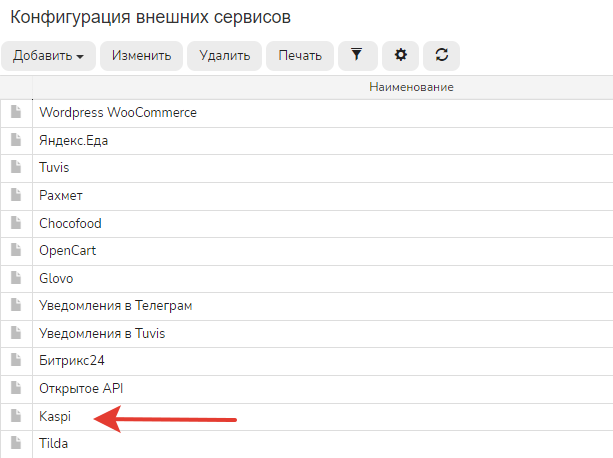Screen dimensions: 613x458
Task: Click the document icon beside Glovo
Action: pos(16,278)
